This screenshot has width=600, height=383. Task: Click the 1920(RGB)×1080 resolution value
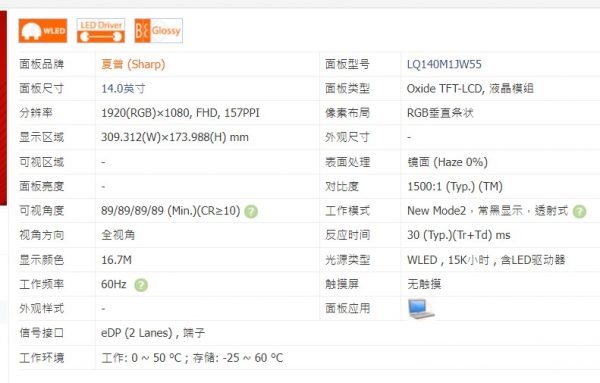click(180, 113)
